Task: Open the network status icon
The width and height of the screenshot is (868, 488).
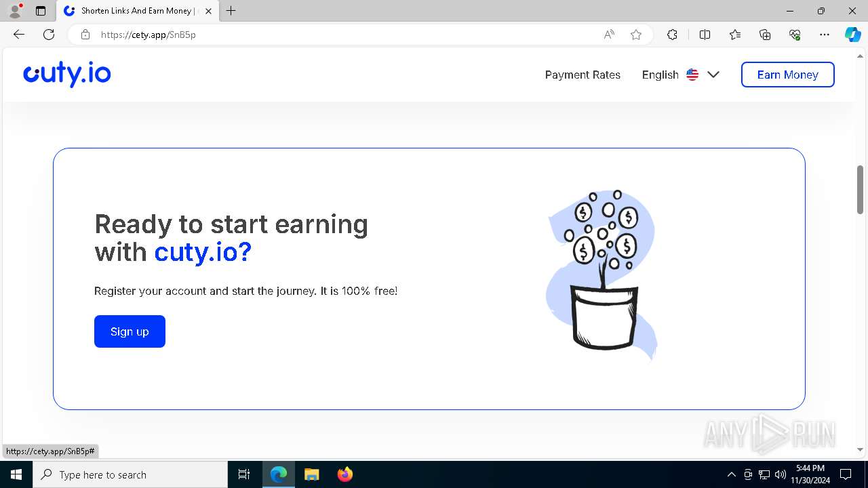Action: point(764,474)
